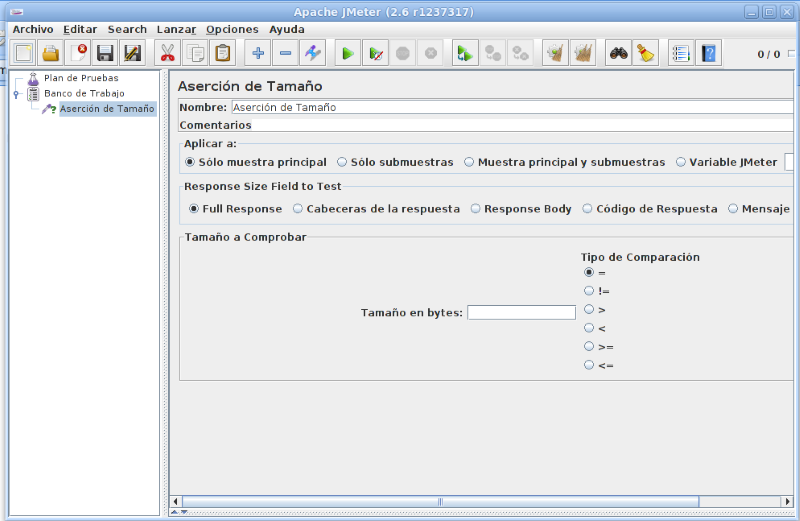Select Response Body option
Screen dimensions: 800x521
pyautogui.click(x=521, y=209)
